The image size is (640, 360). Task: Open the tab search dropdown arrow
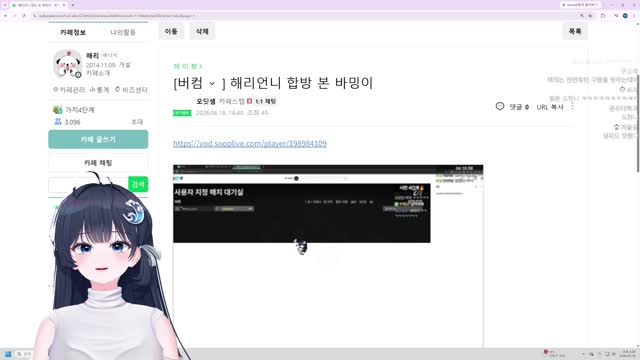pos(5,5)
